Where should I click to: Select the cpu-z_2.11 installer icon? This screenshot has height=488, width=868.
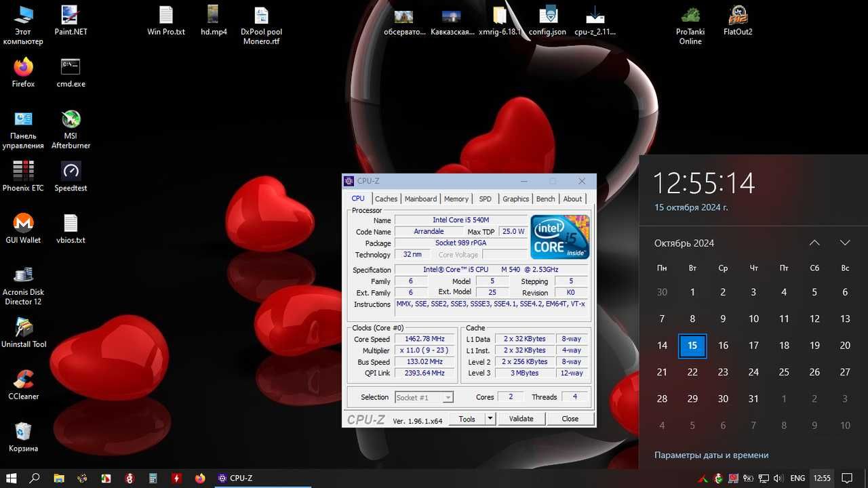(595, 20)
